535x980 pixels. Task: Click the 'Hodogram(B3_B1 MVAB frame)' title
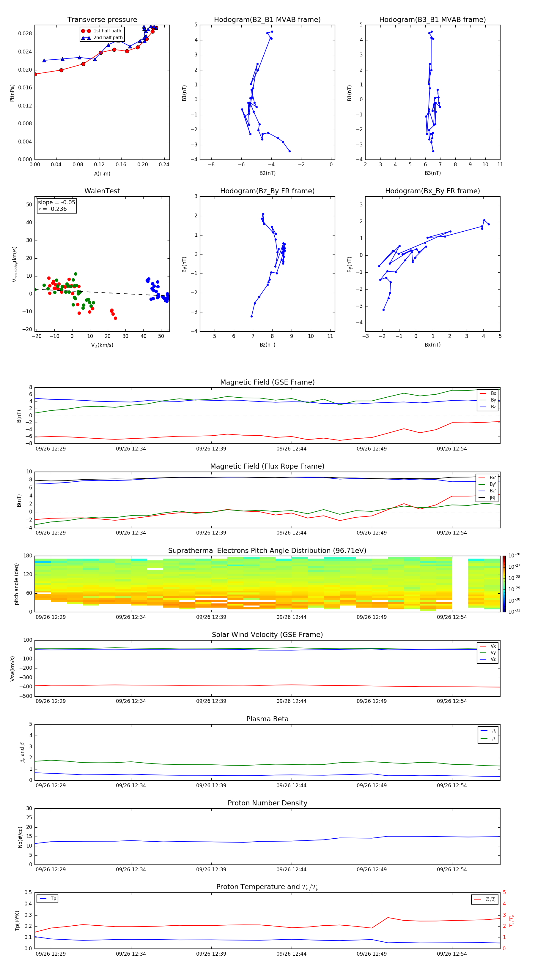[x=432, y=19]
